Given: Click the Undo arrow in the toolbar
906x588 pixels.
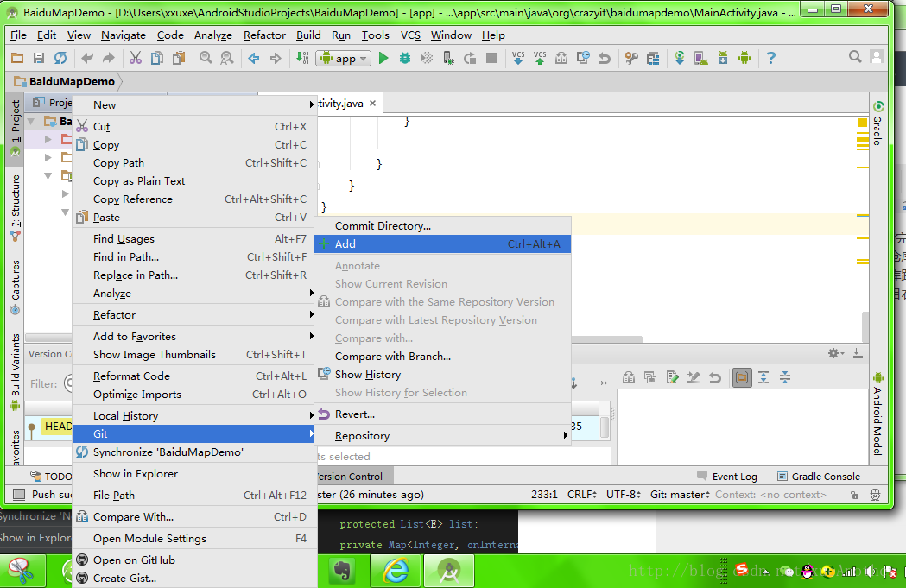Looking at the screenshot, I should tap(87, 58).
